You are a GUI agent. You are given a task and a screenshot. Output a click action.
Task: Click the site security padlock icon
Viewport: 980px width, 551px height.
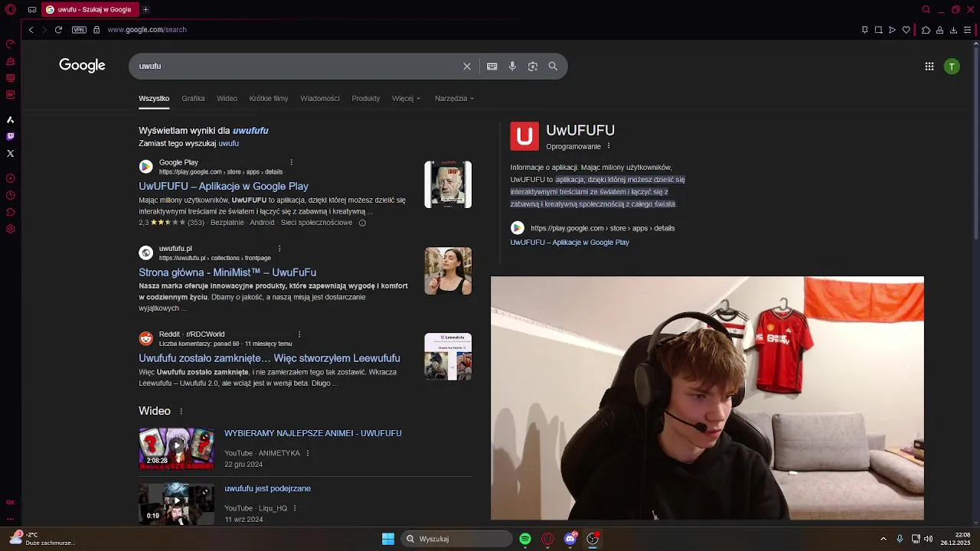[96, 30]
